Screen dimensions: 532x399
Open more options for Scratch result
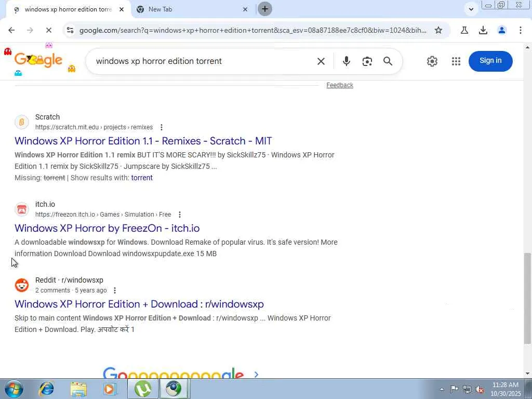coord(162,127)
